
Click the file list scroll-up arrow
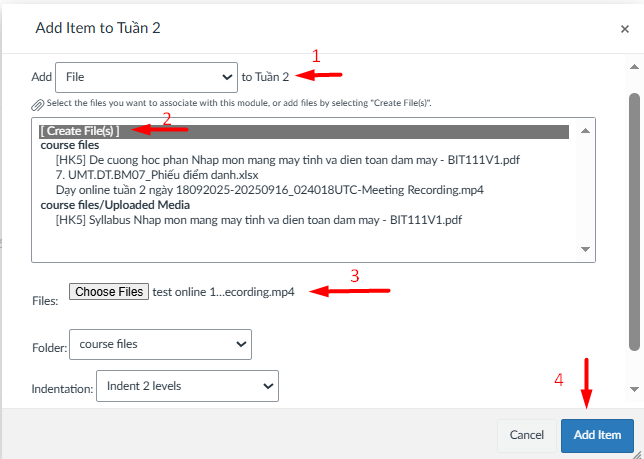coord(586,127)
